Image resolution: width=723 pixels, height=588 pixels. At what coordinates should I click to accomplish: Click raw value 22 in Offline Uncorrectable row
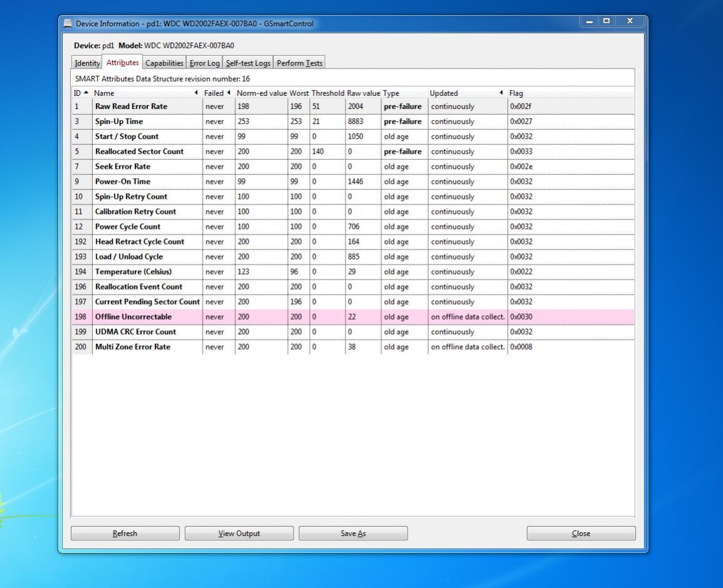[352, 317]
